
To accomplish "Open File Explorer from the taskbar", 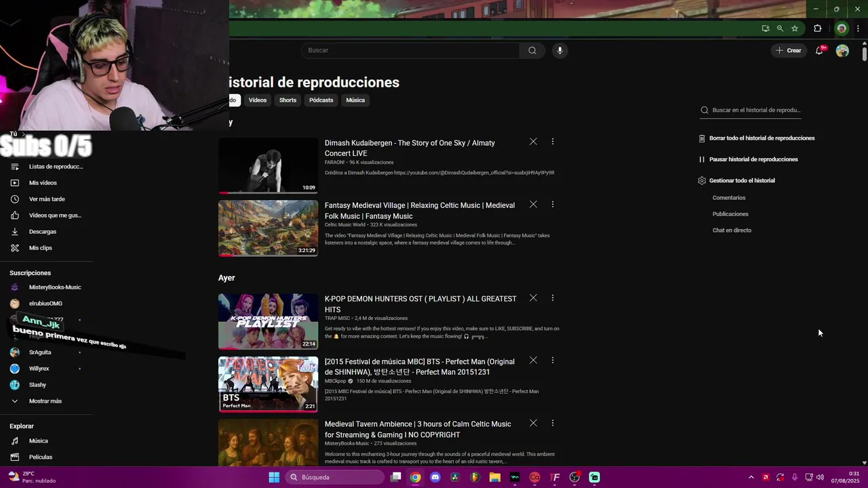I will [494, 477].
